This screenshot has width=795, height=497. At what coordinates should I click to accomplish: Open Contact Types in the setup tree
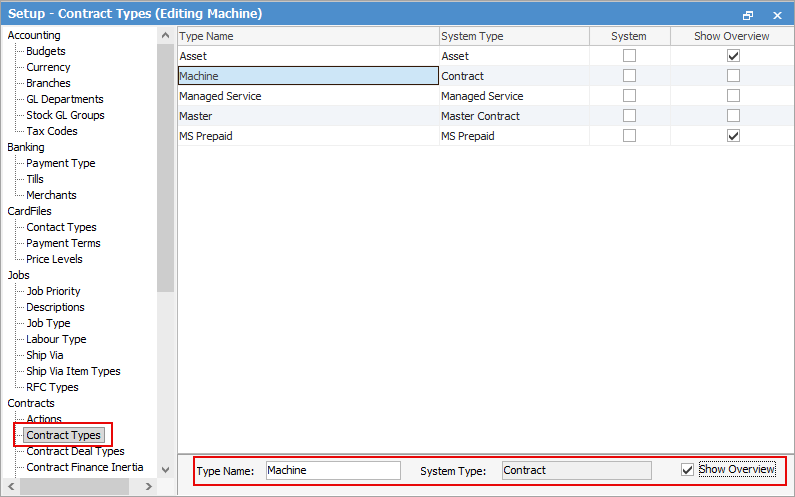click(61, 227)
